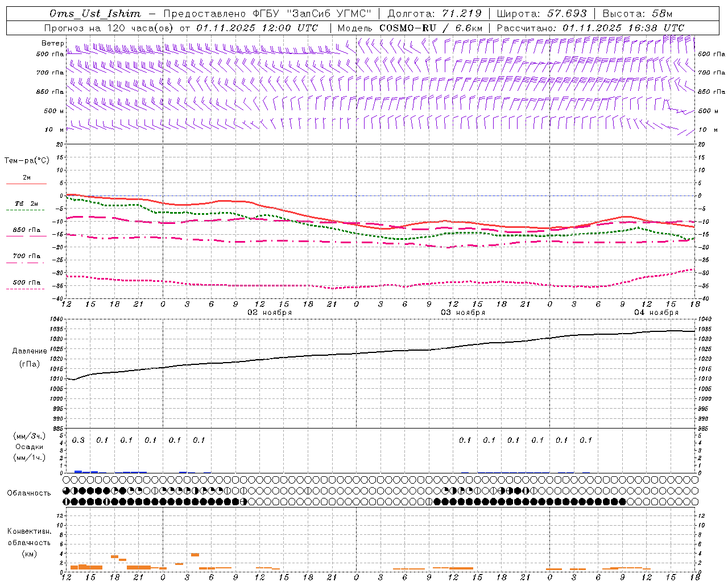Viewport: 728px width, 582px height.
Task: Click the 700 гПа temperature legend entry
Action: pos(27,256)
